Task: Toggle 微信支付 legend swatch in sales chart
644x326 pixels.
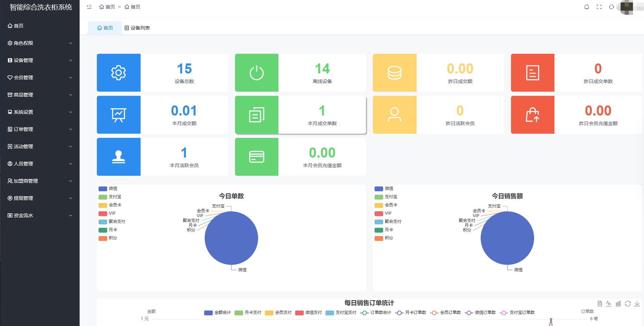Action: (x=299, y=313)
